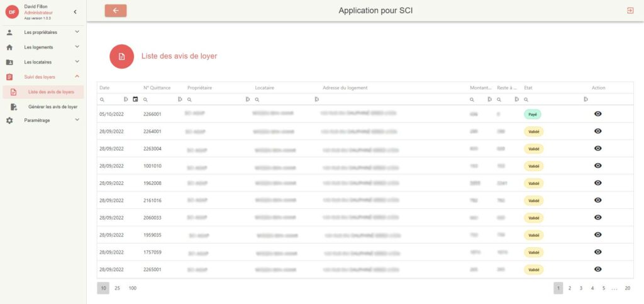Open the Etat column filter operator icon
Viewport: 644px width, 304px height.
pyautogui.click(x=585, y=99)
